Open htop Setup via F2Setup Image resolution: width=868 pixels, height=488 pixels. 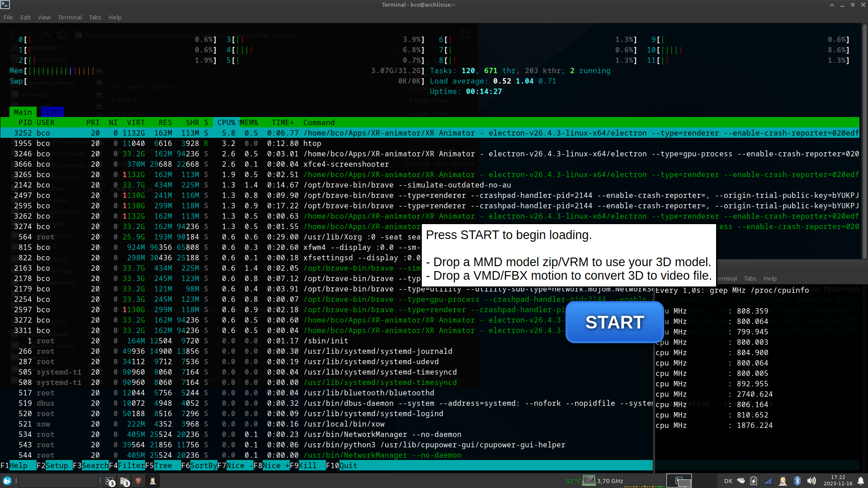[x=54, y=465]
